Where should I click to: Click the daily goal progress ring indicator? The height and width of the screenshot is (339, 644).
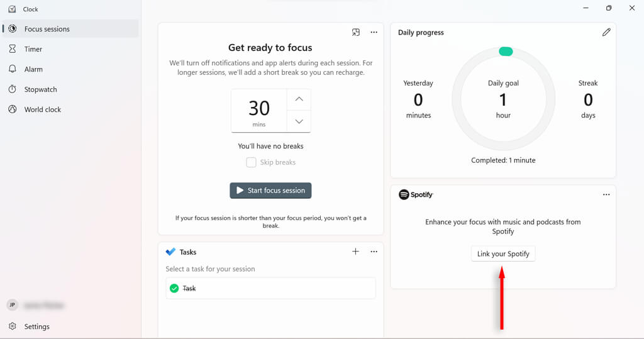click(506, 52)
